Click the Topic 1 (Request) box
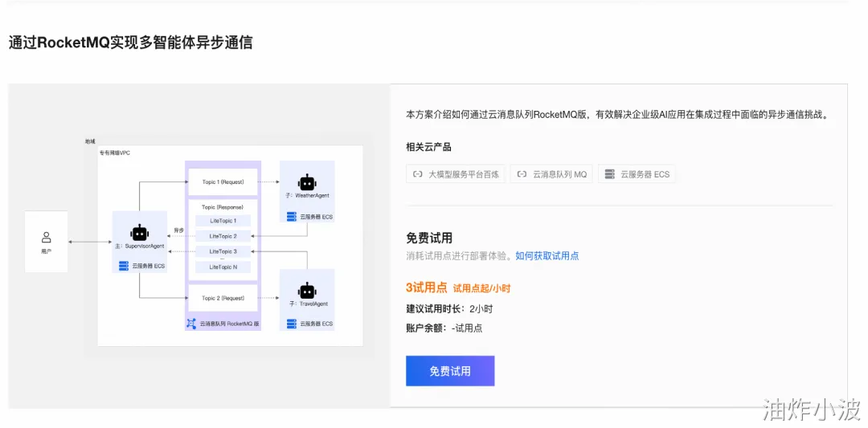868x428 pixels. pyautogui.click(x=223, y=182)
